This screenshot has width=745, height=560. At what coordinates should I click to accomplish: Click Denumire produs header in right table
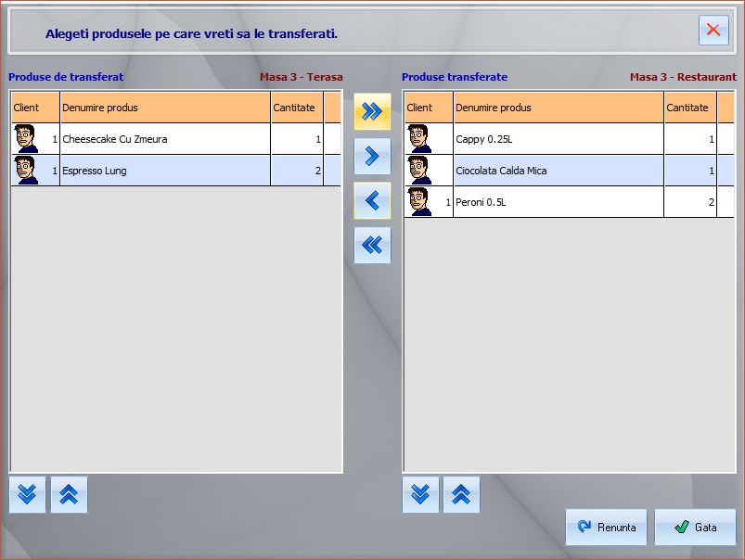(559, 108)
